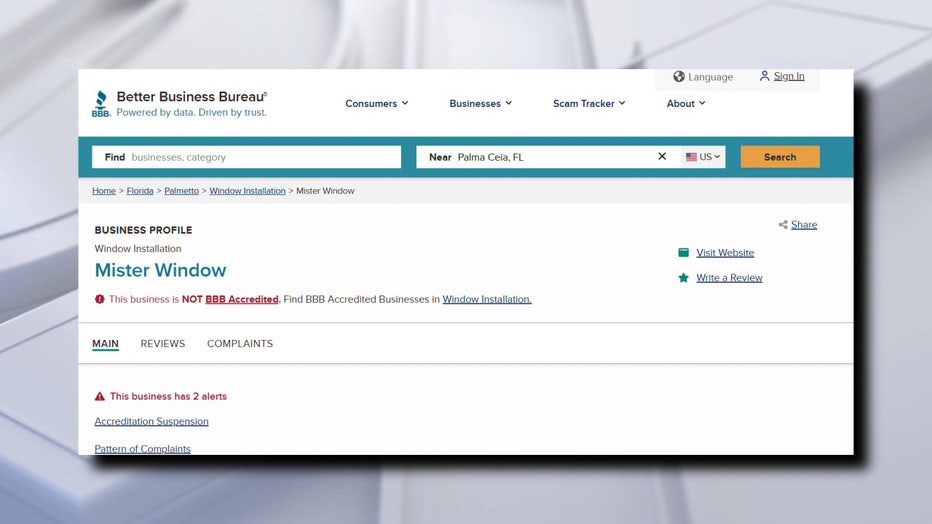Open the Accreditation Suspension alert link
Viewport: 932px width, 524px height.
tap(152, 422)
